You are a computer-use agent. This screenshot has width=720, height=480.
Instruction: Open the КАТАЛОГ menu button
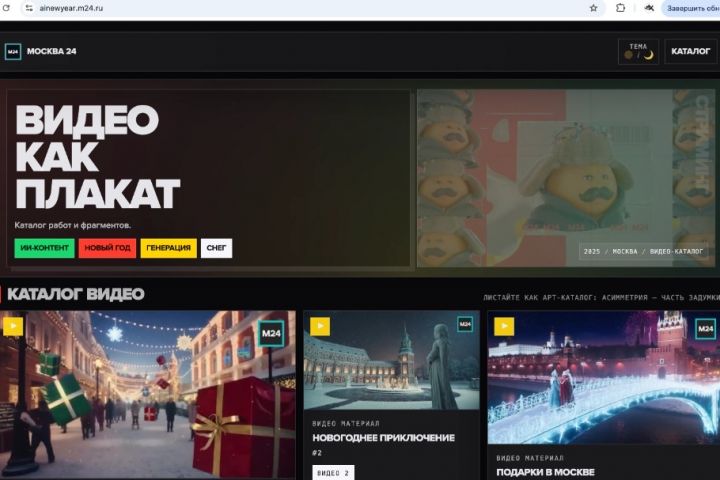[x=691, y=51]
